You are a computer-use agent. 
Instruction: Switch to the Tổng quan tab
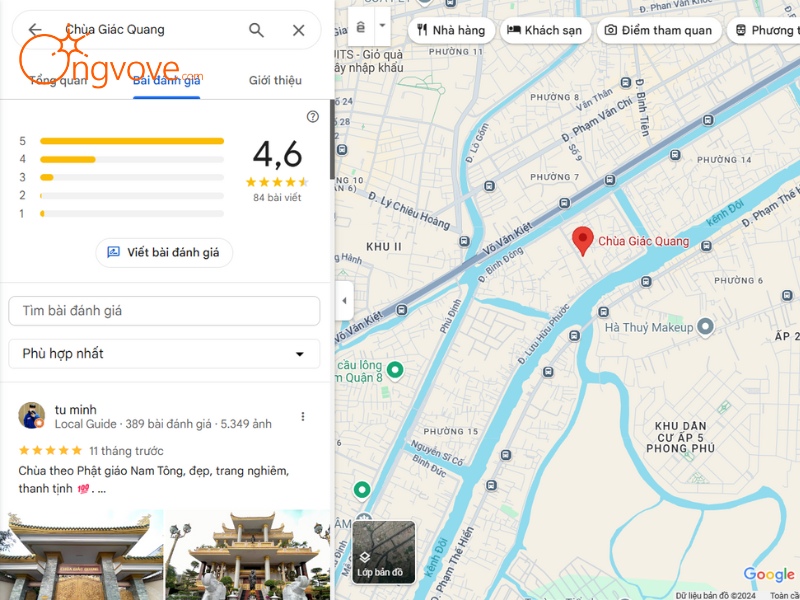[x=58, y=81]
